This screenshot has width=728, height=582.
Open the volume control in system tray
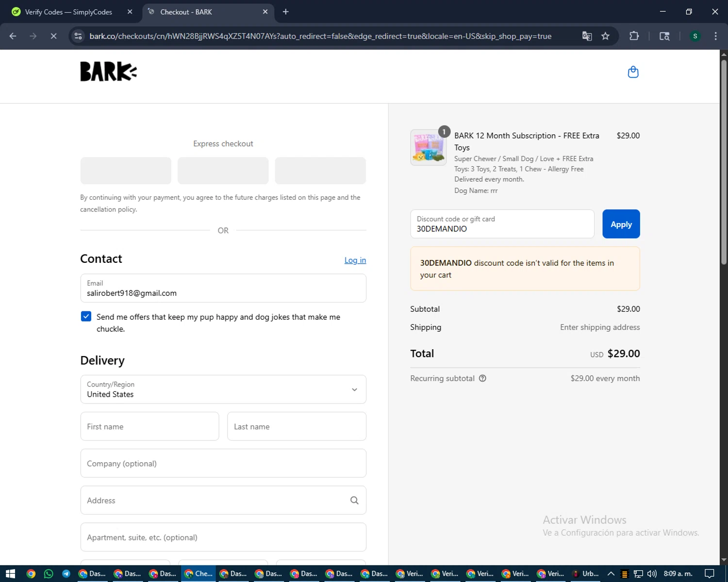[652, 574]
